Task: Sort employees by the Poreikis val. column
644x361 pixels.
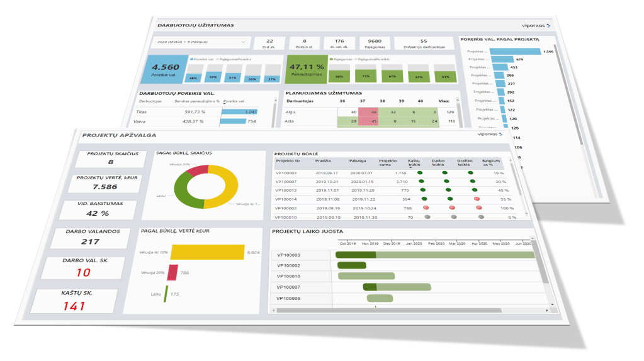Action: tap(234, 100)
